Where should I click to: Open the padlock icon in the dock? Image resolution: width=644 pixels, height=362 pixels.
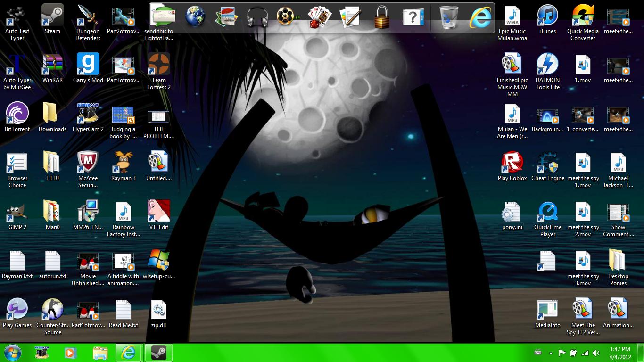coord(382,17)
